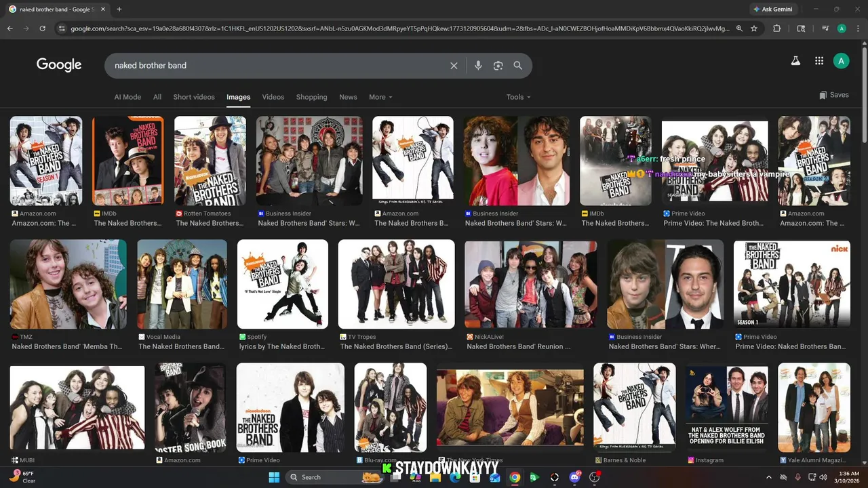Open Chrome profile avatar in toolbar
The height and width of the screenshot is (488, 868).
pos(842,28)
